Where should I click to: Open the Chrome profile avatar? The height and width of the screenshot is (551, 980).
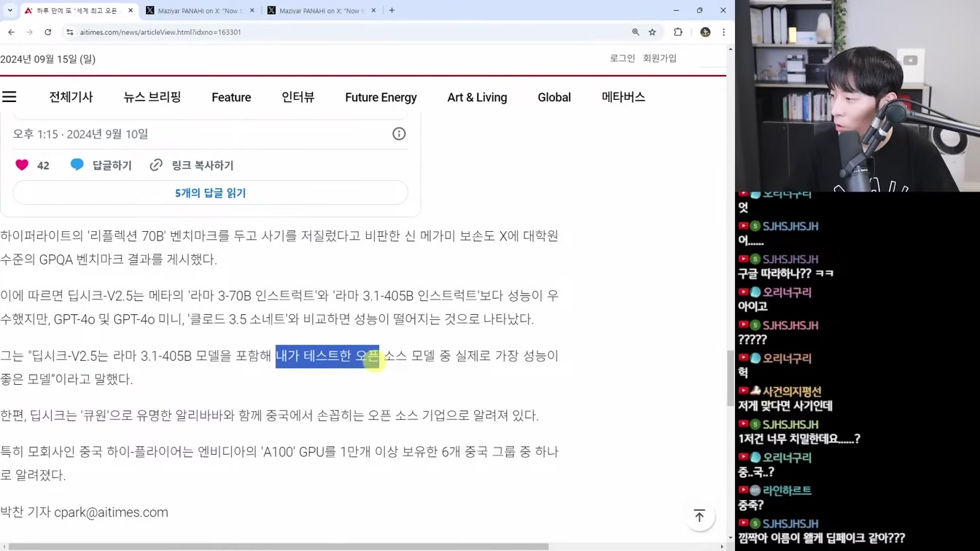(705, 32)
